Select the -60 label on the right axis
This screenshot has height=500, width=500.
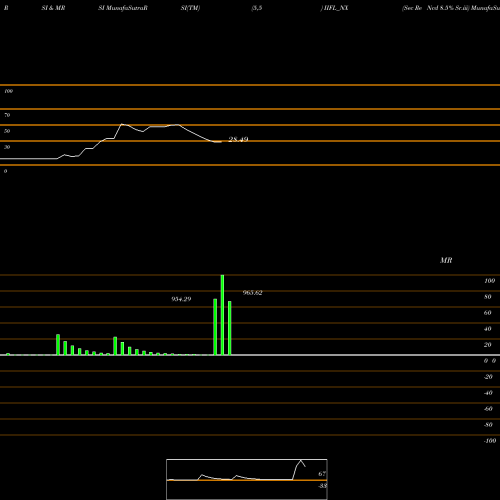point(488,409)
